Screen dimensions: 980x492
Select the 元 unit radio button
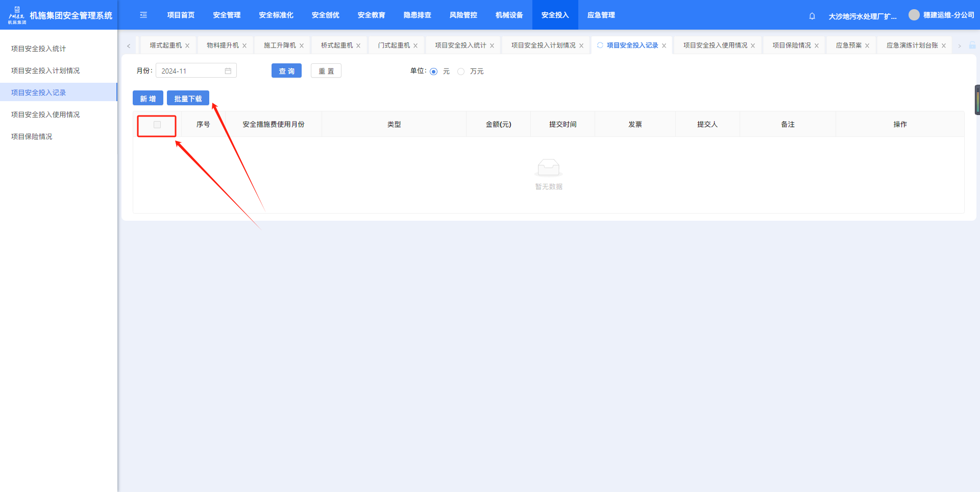point(434,72)
